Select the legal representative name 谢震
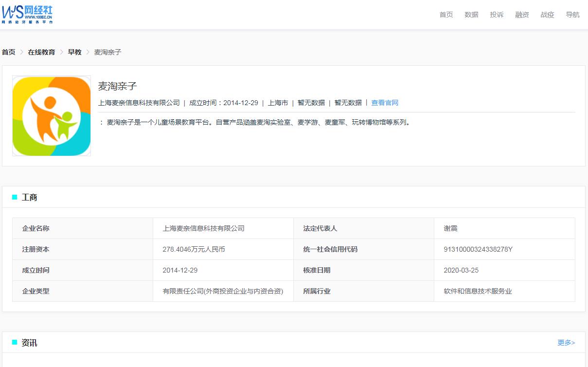Screen dimensions: 588x367 point(450,228)
